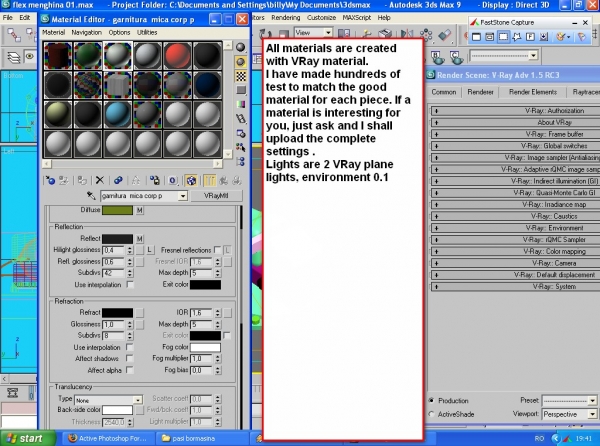Open the Material/Map Navigator icon

click(x=241, y=161)
